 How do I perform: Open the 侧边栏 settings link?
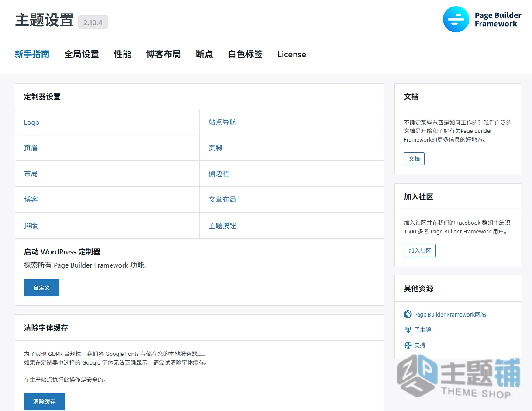coord(219,174)
